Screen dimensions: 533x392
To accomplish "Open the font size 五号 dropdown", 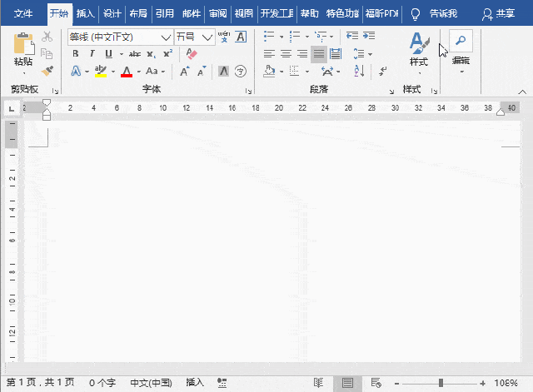I will [208, 37].
